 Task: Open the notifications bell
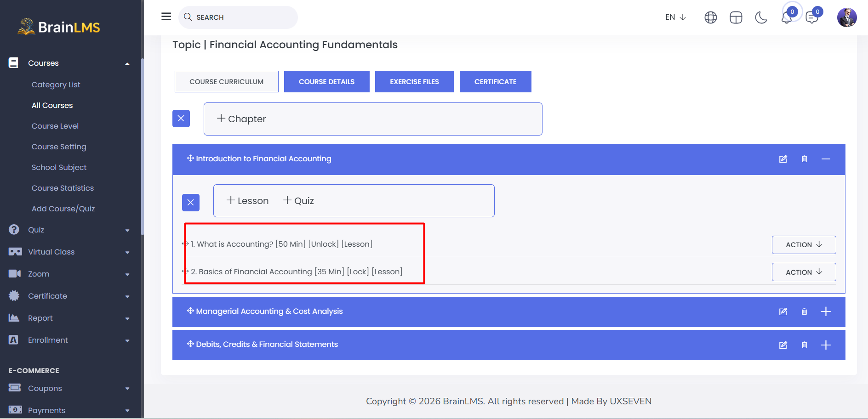pyautogui.click(x=787, y=17)
